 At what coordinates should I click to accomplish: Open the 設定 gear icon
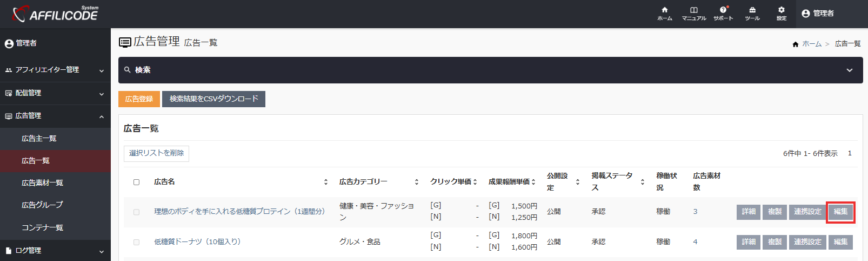click(x=782, y=14)
